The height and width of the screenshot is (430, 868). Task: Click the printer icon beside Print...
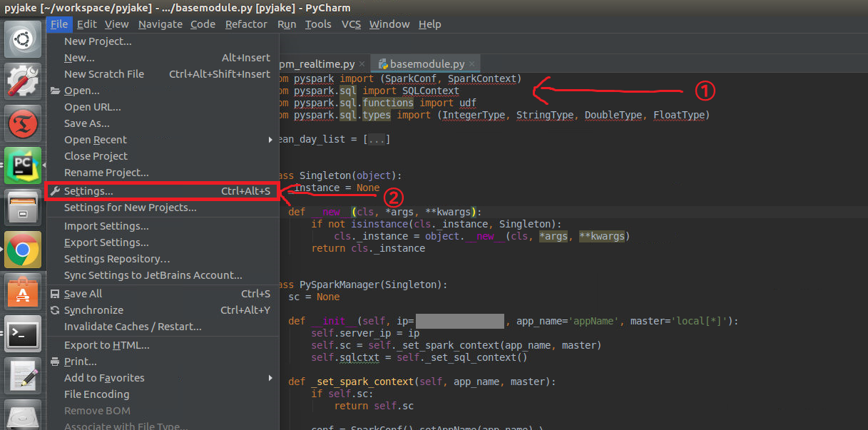pyautogui.click(x=56, y=362)
